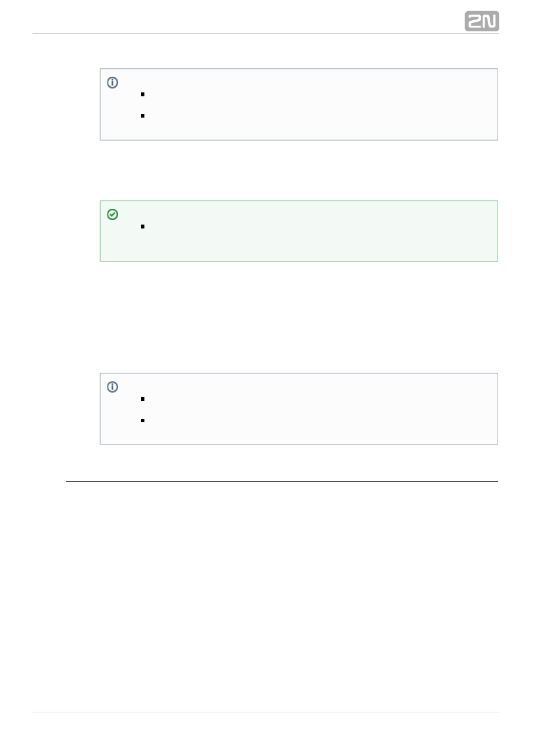This screenshot has height=756, width=534.
Task: Select the first bullet in the top note box
Action: 143,95
